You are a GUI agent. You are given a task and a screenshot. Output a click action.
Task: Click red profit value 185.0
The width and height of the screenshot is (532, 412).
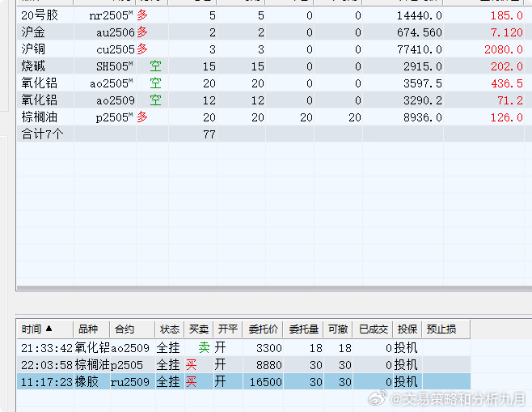click(x=507, y=15)
